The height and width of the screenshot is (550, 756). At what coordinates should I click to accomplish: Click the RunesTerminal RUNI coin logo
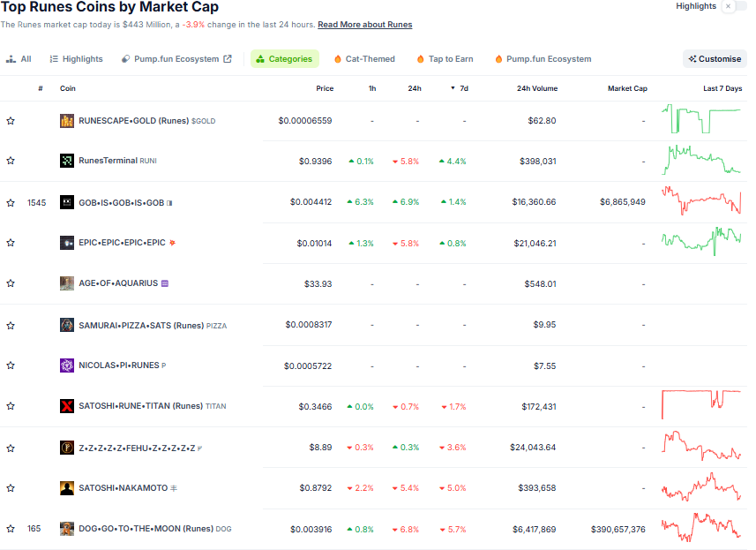[67, 161]
